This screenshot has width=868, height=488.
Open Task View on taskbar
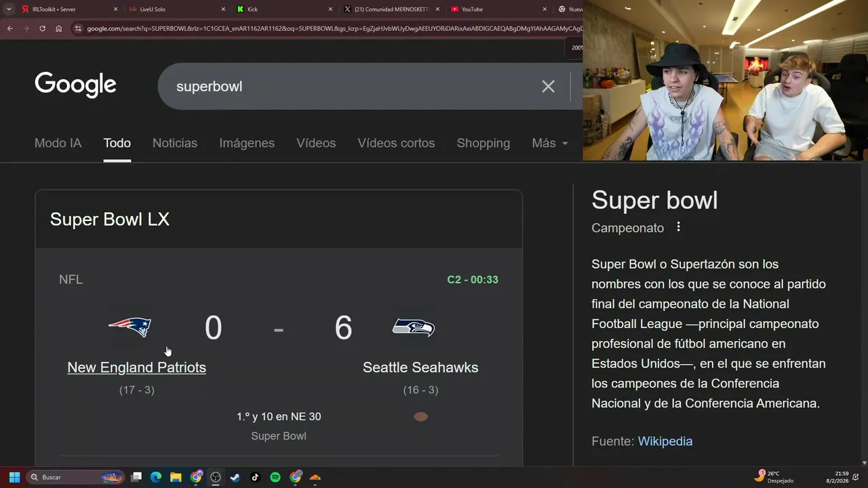136,477
